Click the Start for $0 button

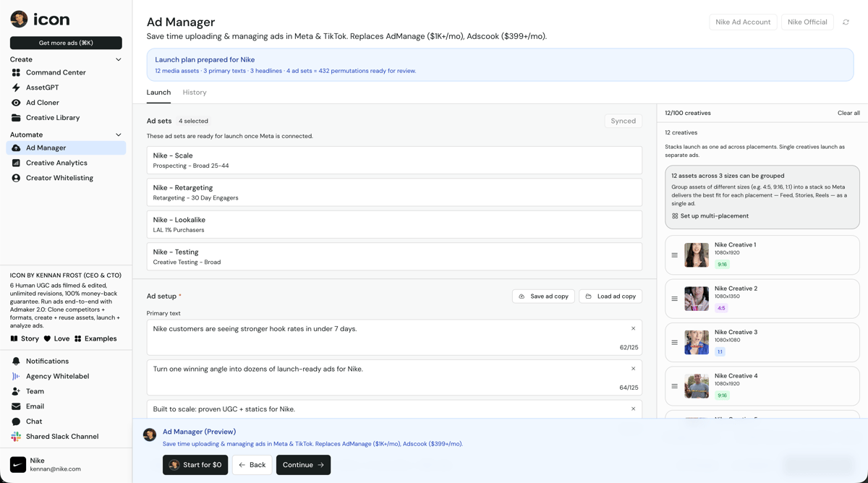pyautogui.click(x=195, y=465)
